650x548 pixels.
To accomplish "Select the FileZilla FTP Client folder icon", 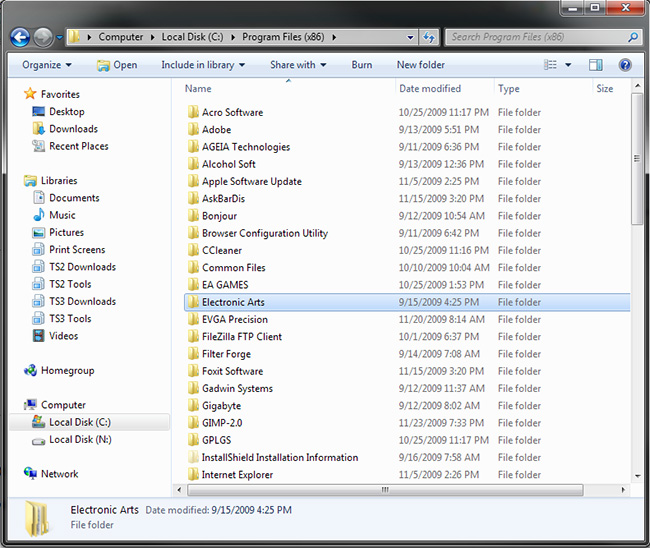I will 193,336.
